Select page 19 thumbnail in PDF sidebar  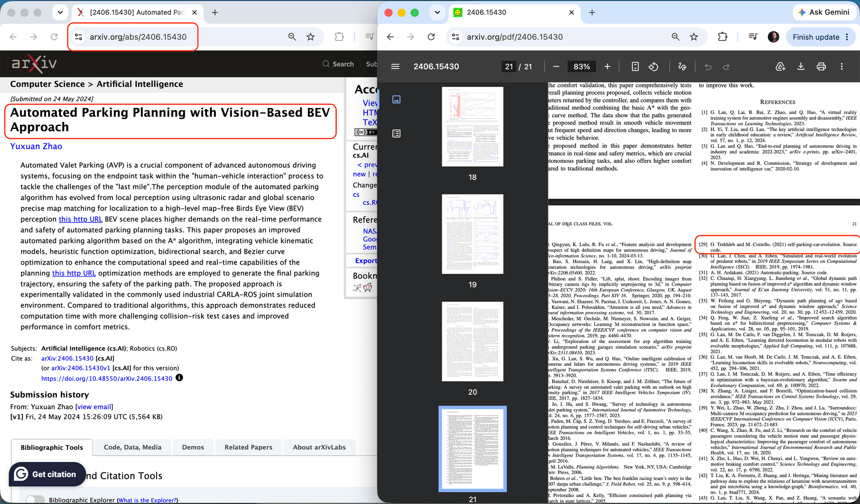point(473,234)
